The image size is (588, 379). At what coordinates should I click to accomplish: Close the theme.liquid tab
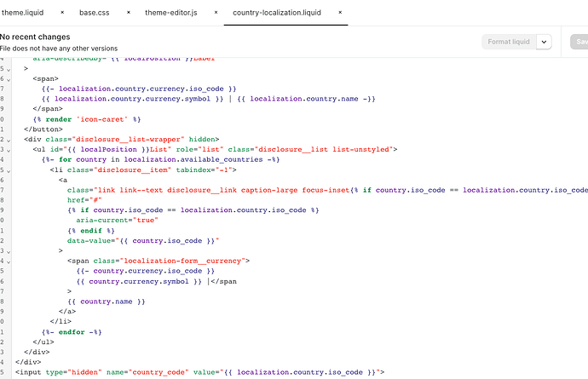[x=61, y=14]
